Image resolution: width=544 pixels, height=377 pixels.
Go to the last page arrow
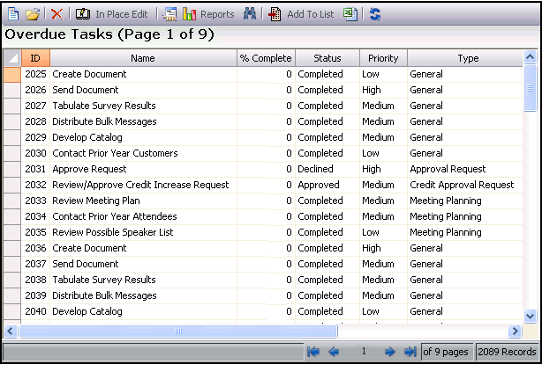click(410, 352)
